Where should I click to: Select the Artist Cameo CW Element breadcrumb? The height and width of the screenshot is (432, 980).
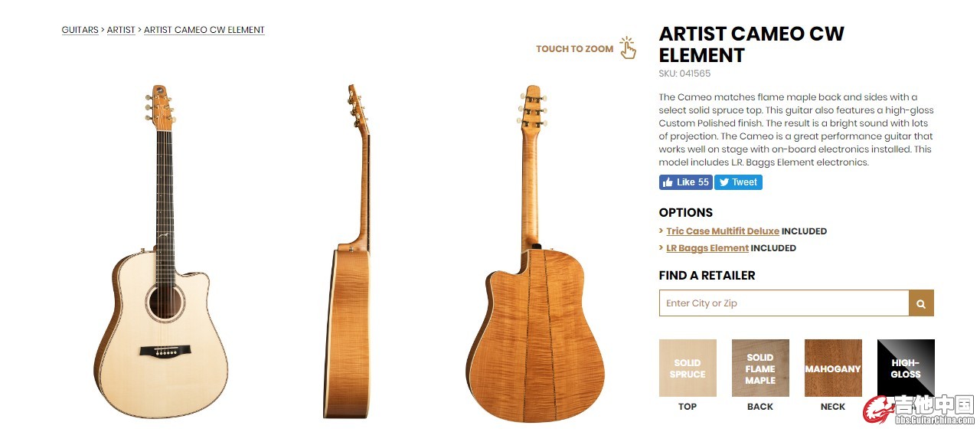[x=204, y=30]
